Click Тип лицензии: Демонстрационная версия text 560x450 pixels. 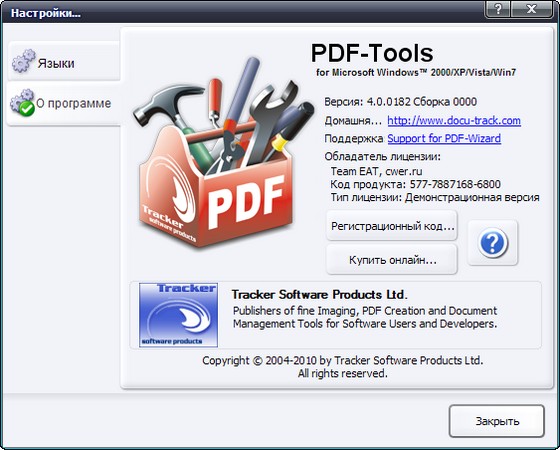point(435,198)
